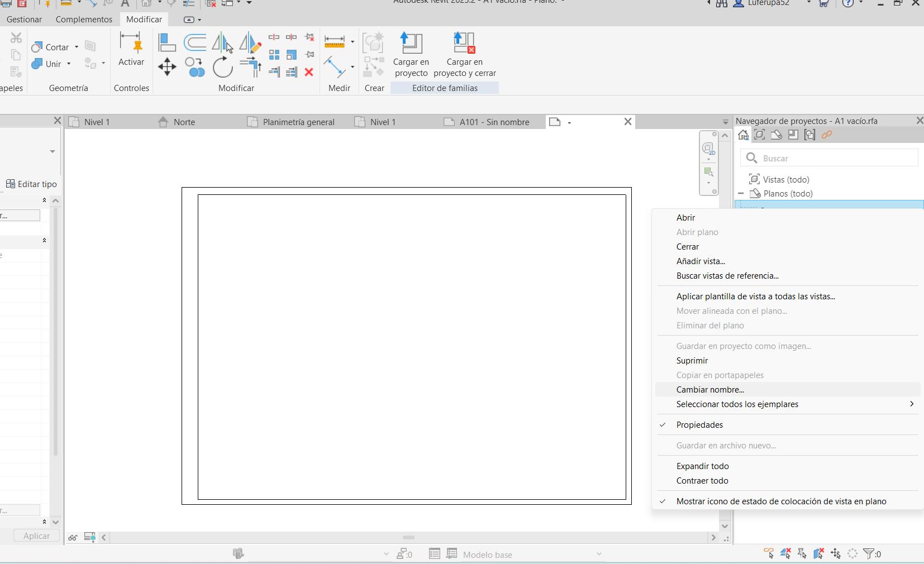The image size is (924, 564).
Task: Click the Align tool icon
Action: point(167,42)
